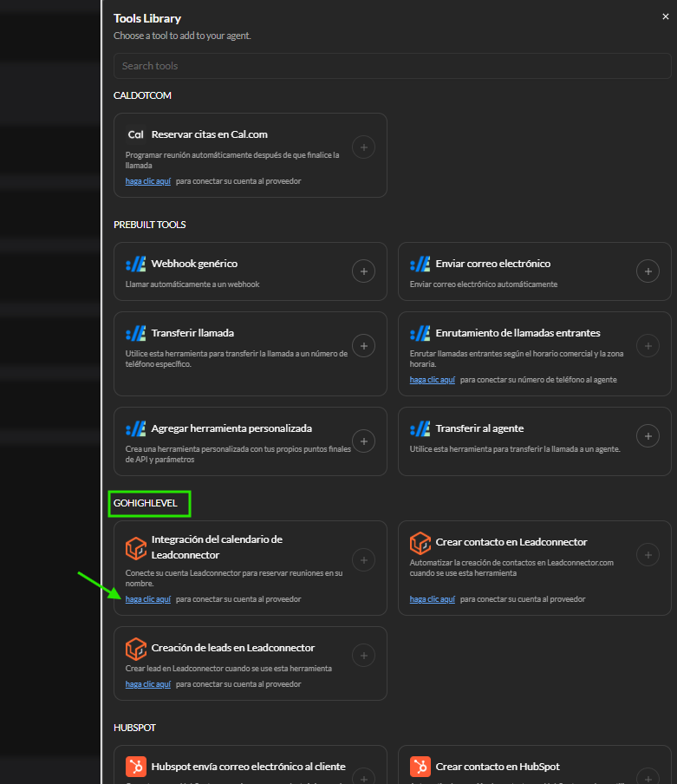This screenshot has height=784, width=677.
Task: Click 'haga clic aquí' under Cal.com card
Action: click(x=148, y=181)
